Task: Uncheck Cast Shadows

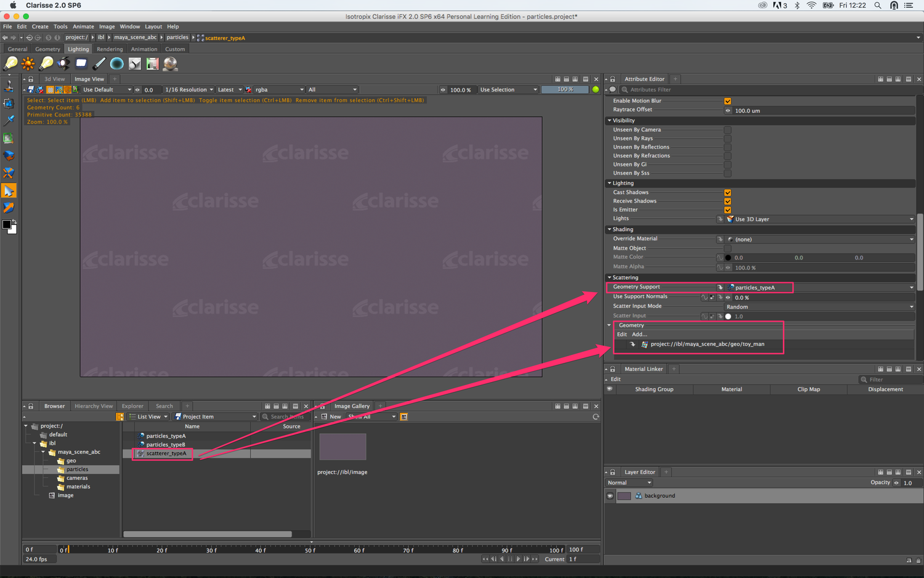Action: coord(727,193)
